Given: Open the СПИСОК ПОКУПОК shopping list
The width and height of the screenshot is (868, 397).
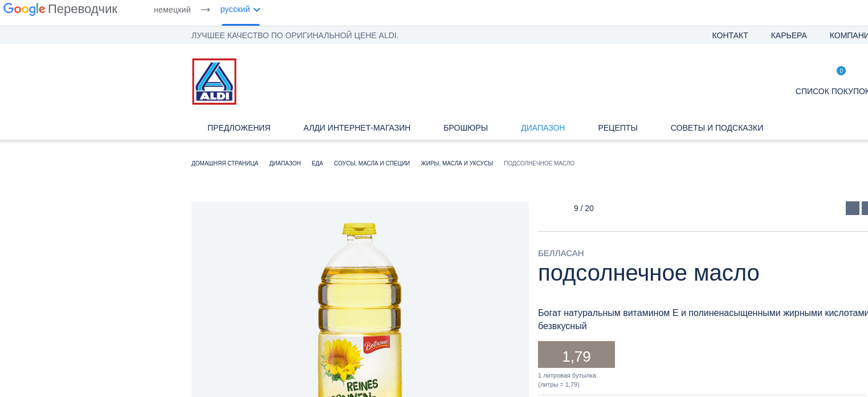Looking at the screenshot, I should click(832, 91).
